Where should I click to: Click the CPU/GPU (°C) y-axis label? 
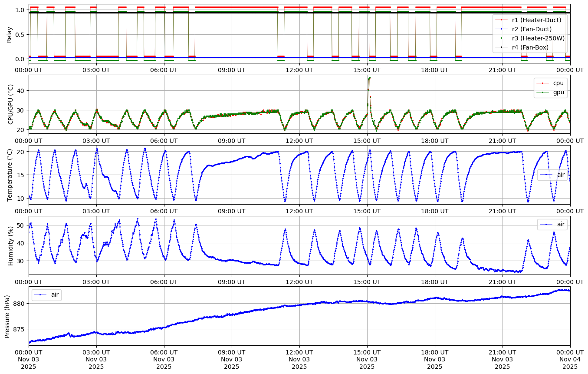coord(10,104)
